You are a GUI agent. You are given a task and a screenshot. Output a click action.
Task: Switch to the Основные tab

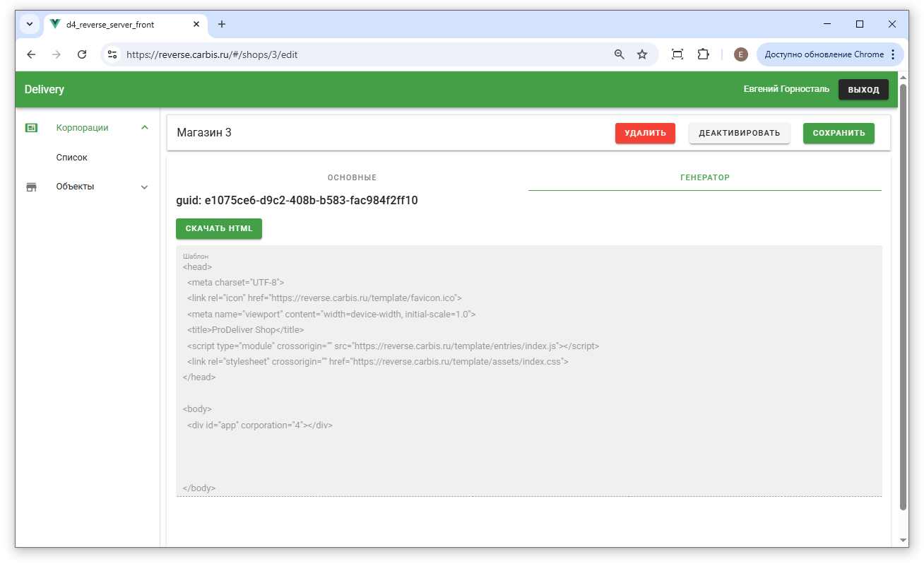point(352,177)
